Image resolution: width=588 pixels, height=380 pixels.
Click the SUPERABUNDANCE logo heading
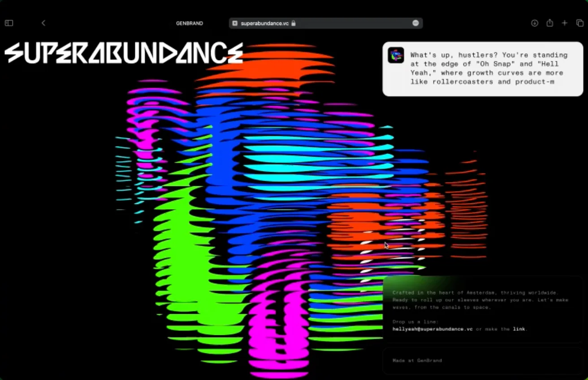pos(124,53)
